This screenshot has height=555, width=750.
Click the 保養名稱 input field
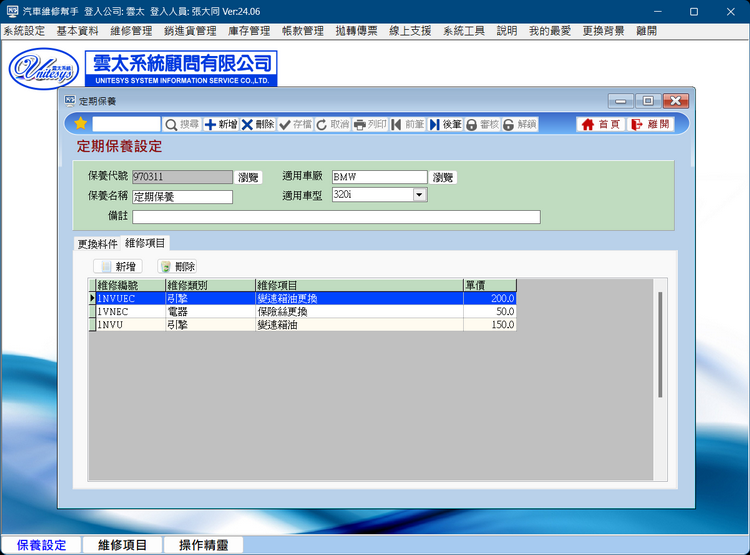click(182, 197)
